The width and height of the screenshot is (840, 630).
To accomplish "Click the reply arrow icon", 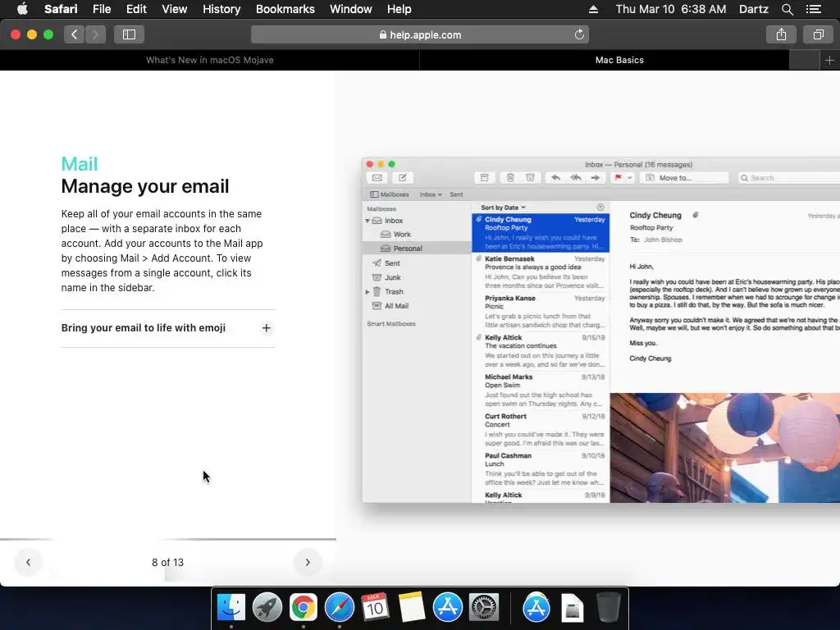I will tap(555, 178).
